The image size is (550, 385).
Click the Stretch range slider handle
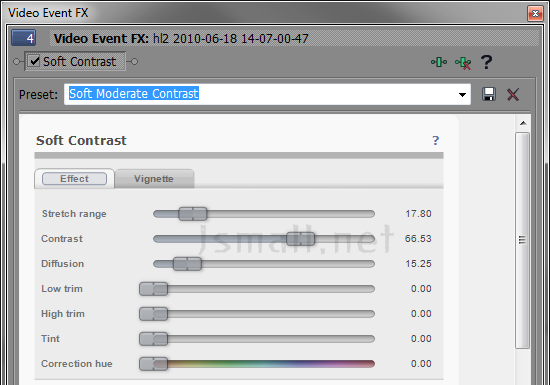(193, 214)
